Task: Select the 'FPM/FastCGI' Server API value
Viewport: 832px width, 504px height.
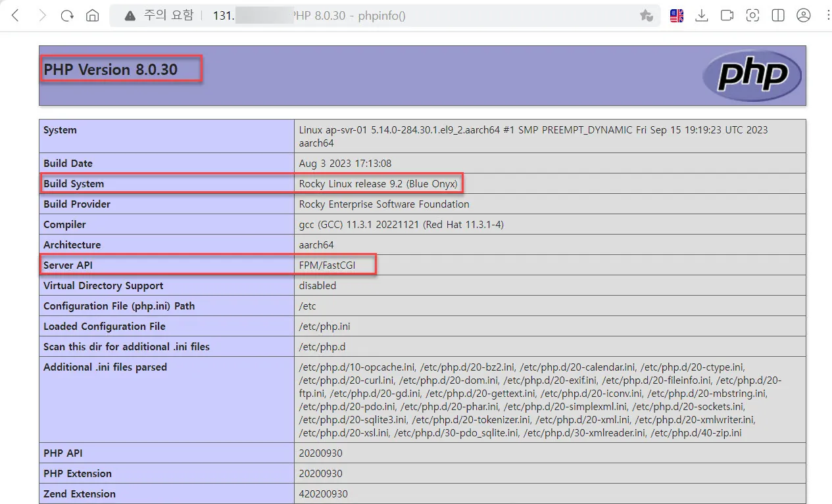Action: pyautogui.click(x=327, y=265)
